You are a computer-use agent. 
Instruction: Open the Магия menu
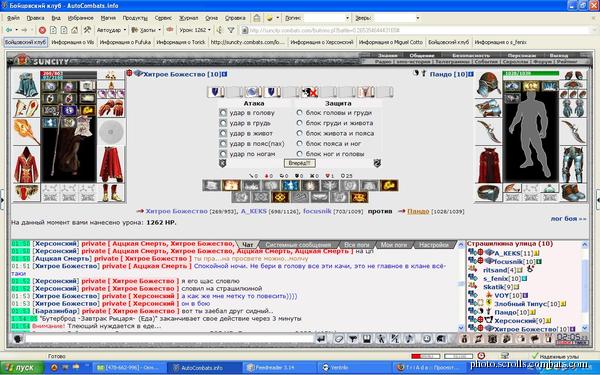(x=108, y=18)
